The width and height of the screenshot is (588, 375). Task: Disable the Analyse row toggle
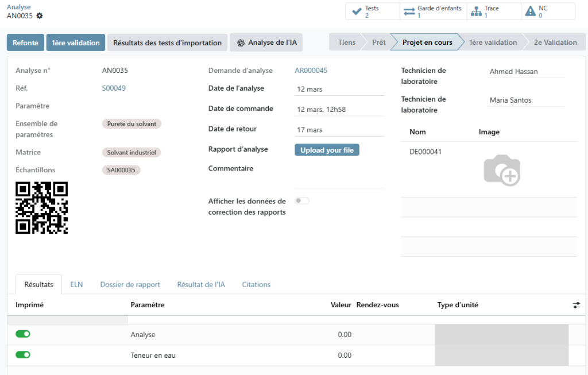[22, 334]
